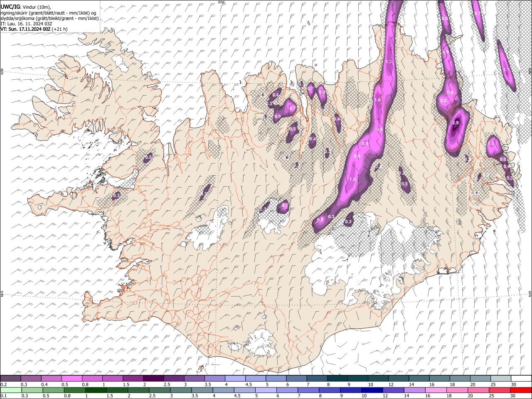Image resolution: width=532 pixels, height=399 pixels.
Task: Click the 64N latitude label on right edge
Action: (x=530, y=293)
